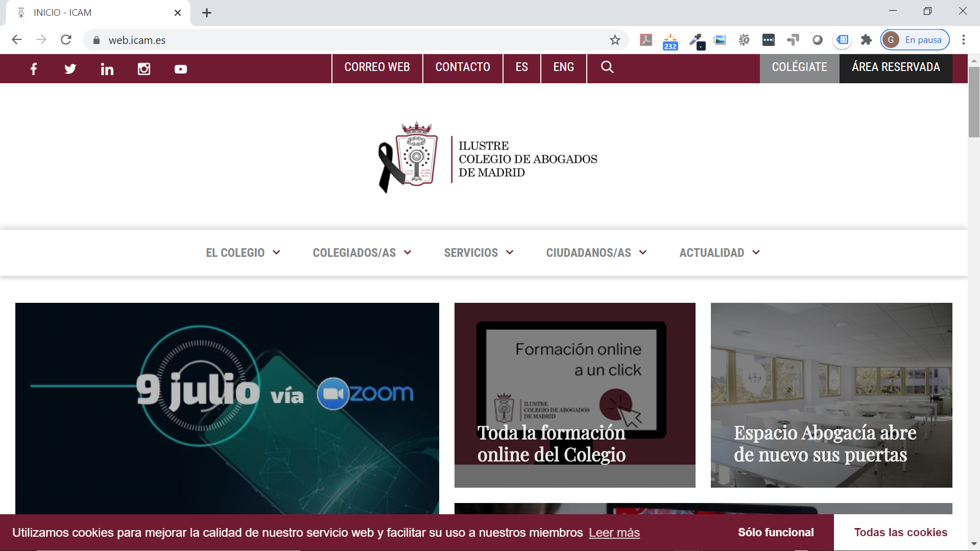Screen dimensions: 980x551
Task: Open Toda la formación online card
Action: pyautogui.click(x=575, y=395)
